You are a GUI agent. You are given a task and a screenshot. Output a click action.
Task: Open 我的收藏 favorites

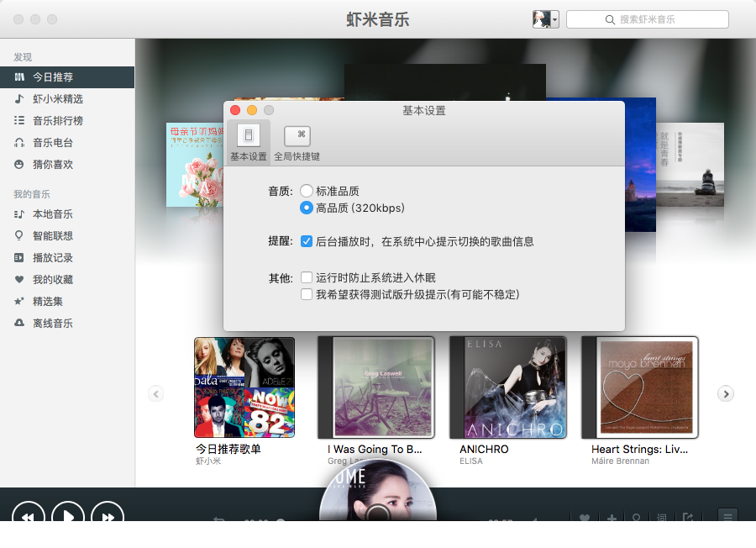click(67, 279)
